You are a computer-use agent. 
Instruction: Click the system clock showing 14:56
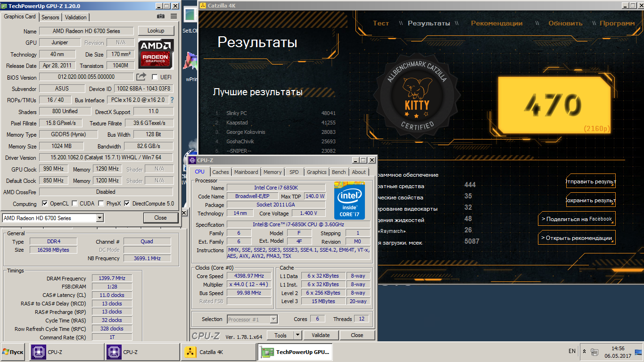point(618,349)
